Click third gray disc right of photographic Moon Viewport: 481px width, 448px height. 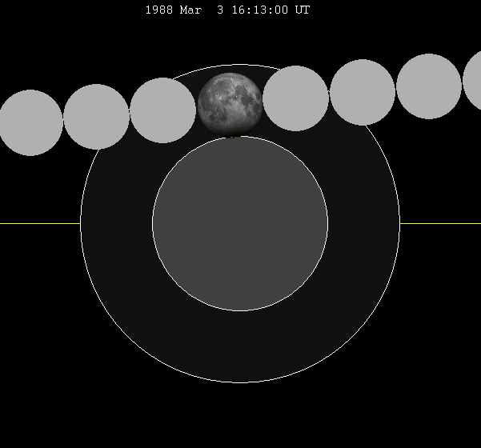pos(429,86)
